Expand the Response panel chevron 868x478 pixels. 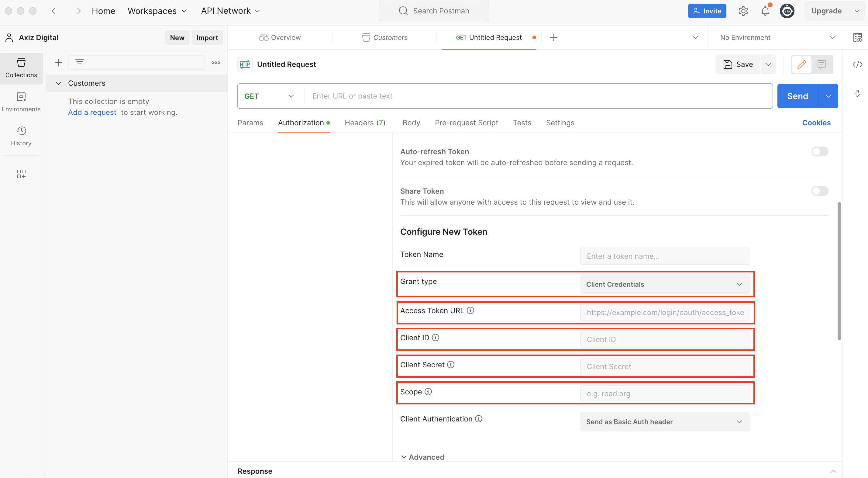click(833, 471)
